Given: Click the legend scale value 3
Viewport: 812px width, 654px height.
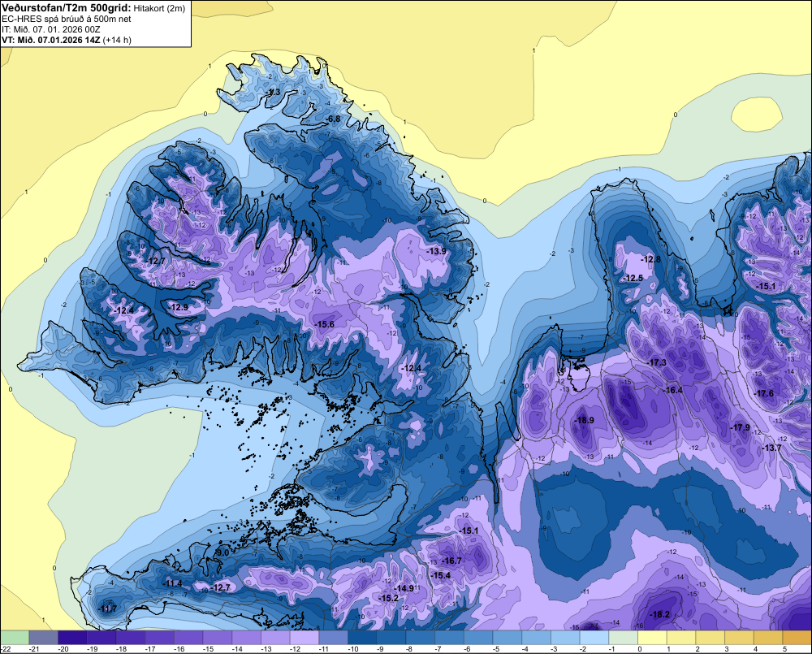Looking at the screenshot, I should click(x=727, y=649).
